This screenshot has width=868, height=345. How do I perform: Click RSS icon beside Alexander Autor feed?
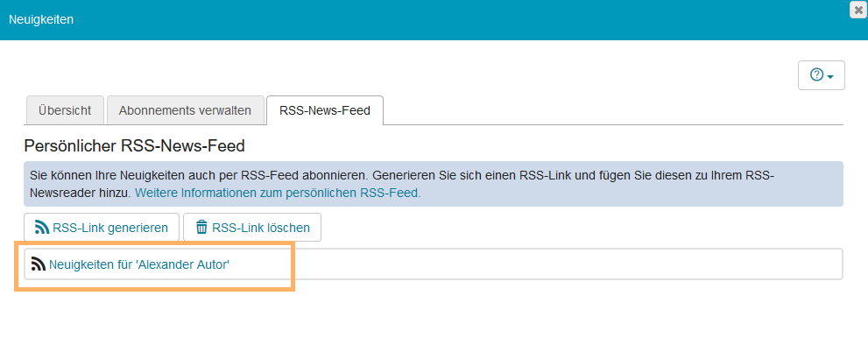coord(39,264)
